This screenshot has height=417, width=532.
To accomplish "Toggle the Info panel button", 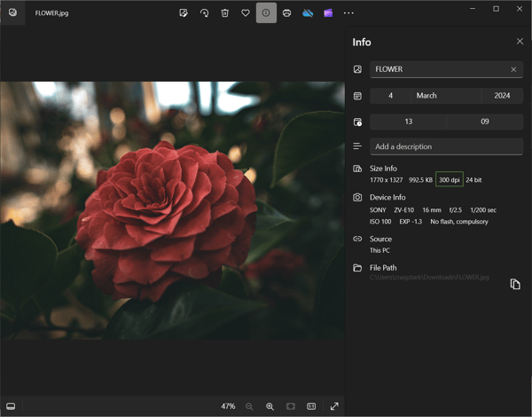I will pyautogui.click(x=266, y=13).
